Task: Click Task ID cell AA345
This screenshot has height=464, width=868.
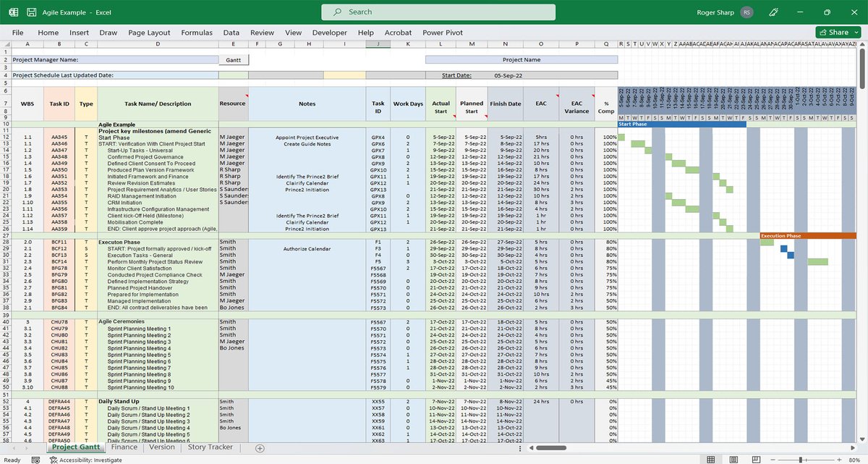Action: (x=59, y=137)
